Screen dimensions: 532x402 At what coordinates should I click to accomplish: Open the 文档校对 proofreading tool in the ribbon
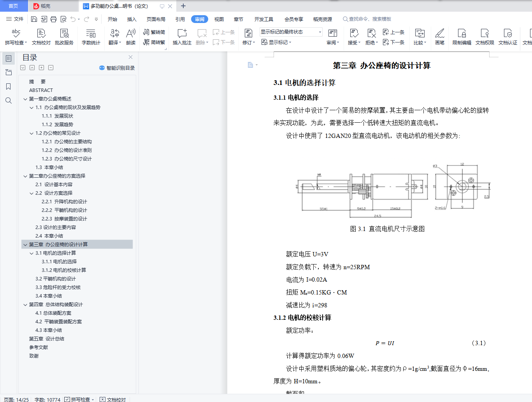41,37
